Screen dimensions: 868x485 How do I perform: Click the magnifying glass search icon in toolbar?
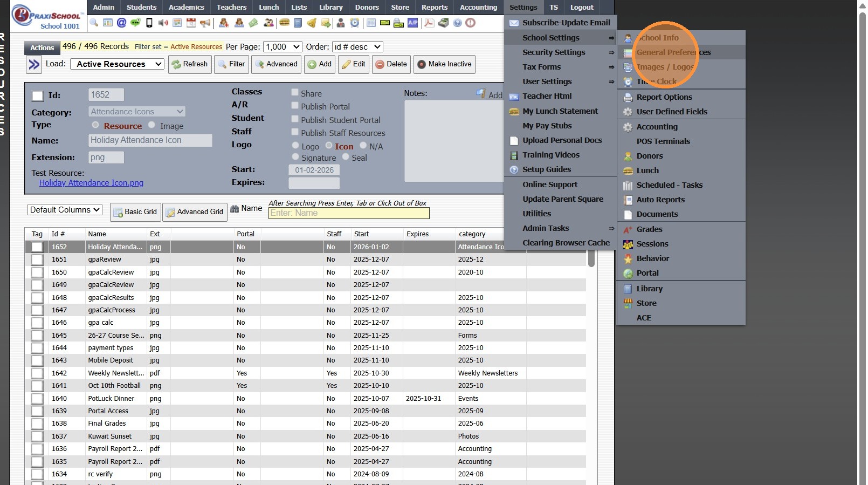click(x=94, y=23)
